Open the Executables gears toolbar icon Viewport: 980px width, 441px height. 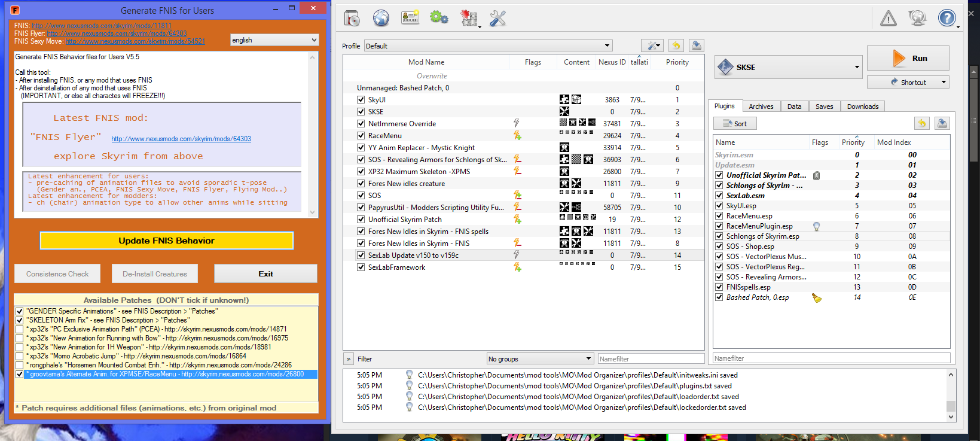[439, 18]
